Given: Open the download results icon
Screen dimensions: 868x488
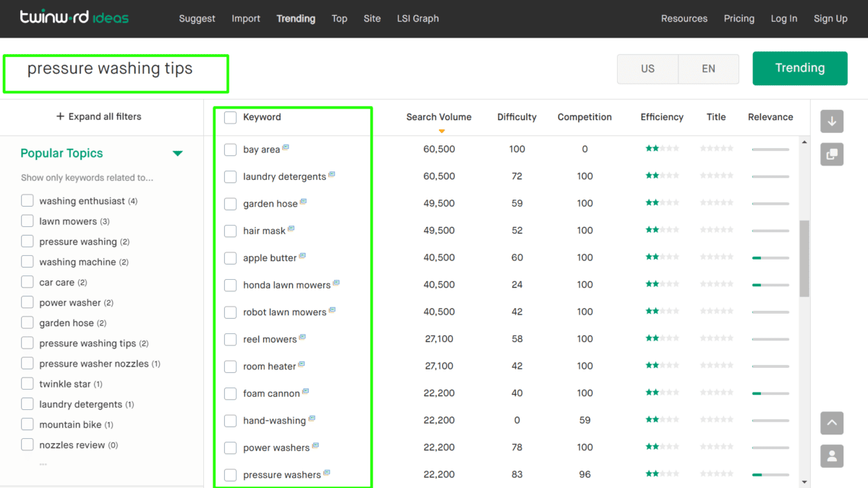Looking at the screenshot, I should [832, 121].
